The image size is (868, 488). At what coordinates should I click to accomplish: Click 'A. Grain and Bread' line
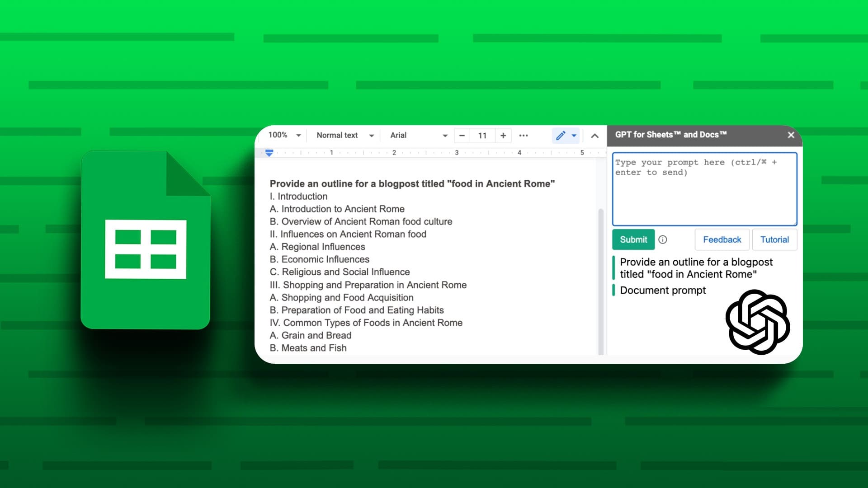310,335
